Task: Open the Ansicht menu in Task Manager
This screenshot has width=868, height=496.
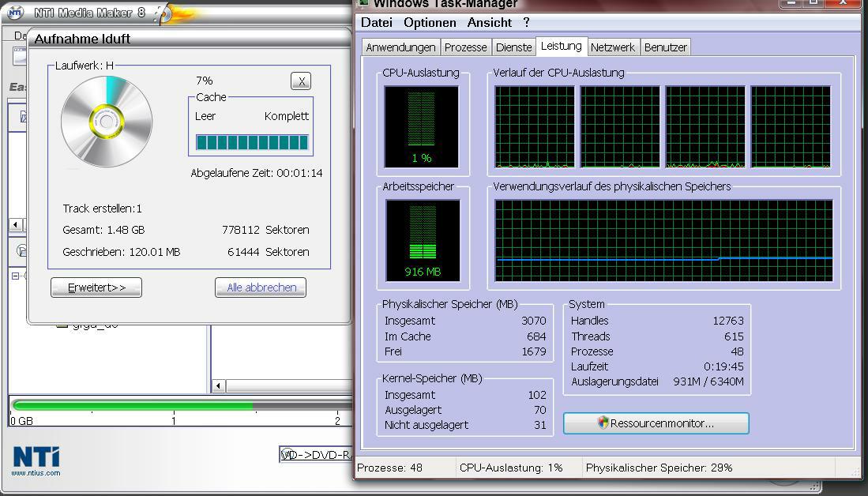Action: [490, 23]
